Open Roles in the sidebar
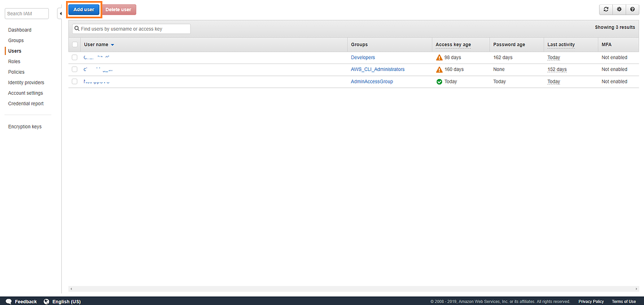This screenshot has width=644, height=305. (x=14, y=61)
